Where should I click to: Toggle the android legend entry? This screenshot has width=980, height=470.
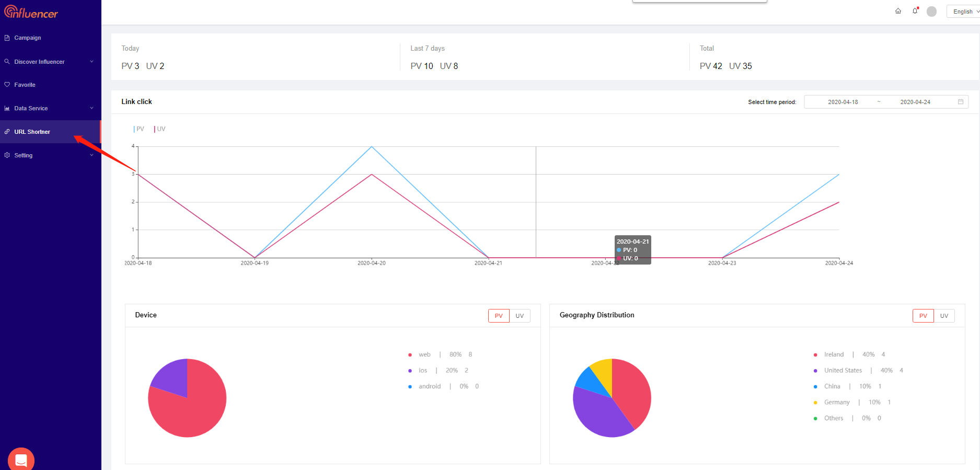[443, 386]
